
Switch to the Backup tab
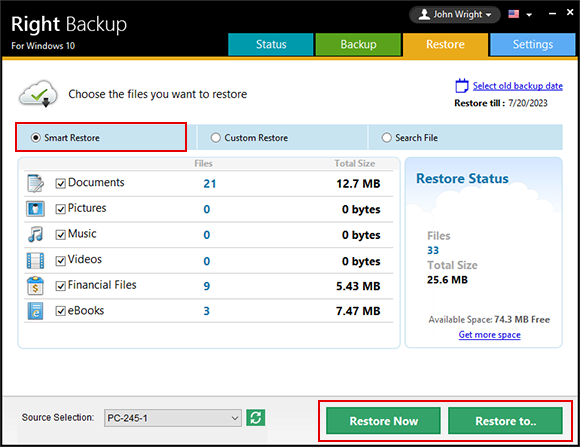[x=358, y=44]
